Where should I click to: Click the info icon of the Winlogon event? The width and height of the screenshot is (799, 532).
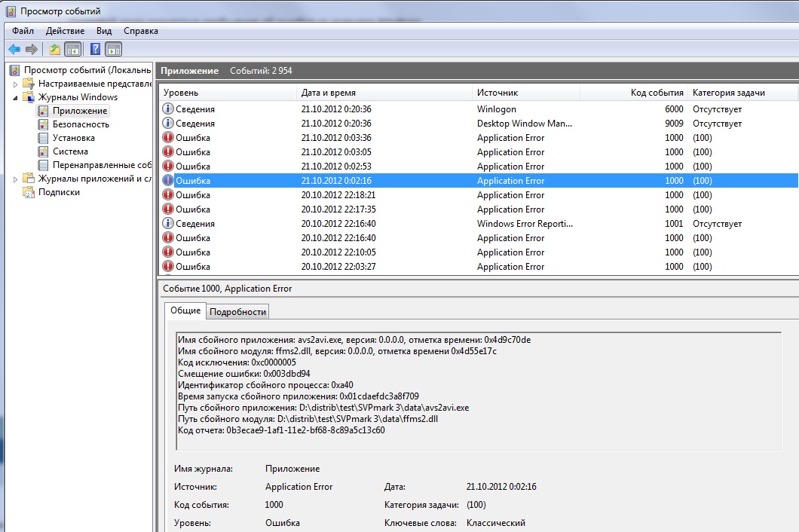click(167, 109)
